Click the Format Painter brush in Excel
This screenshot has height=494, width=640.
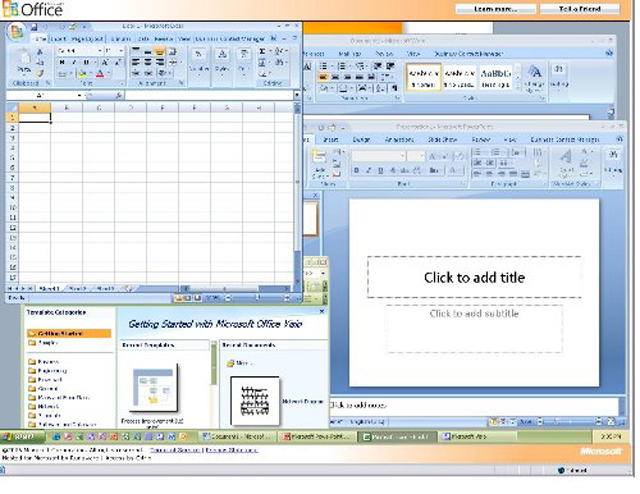(x=40, y=73)
